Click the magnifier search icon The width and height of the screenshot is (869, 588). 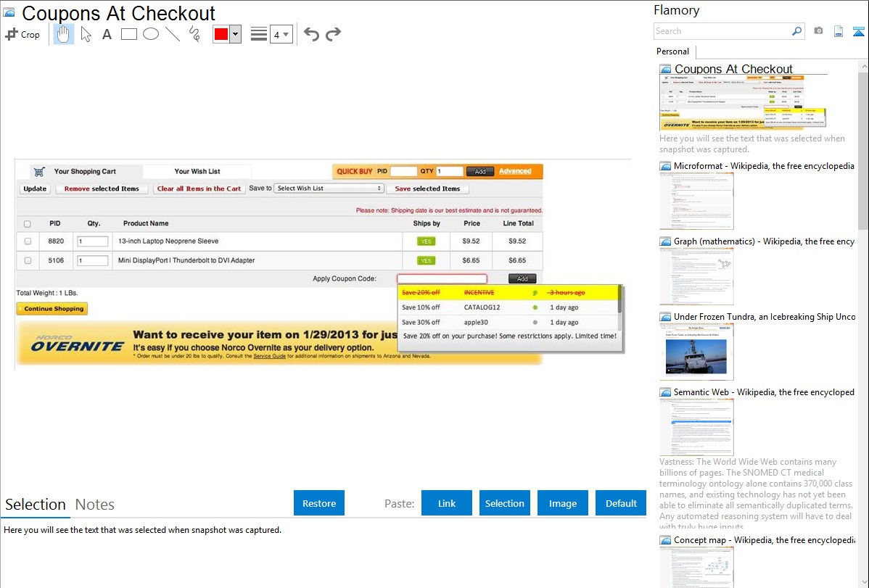[796, 31]
